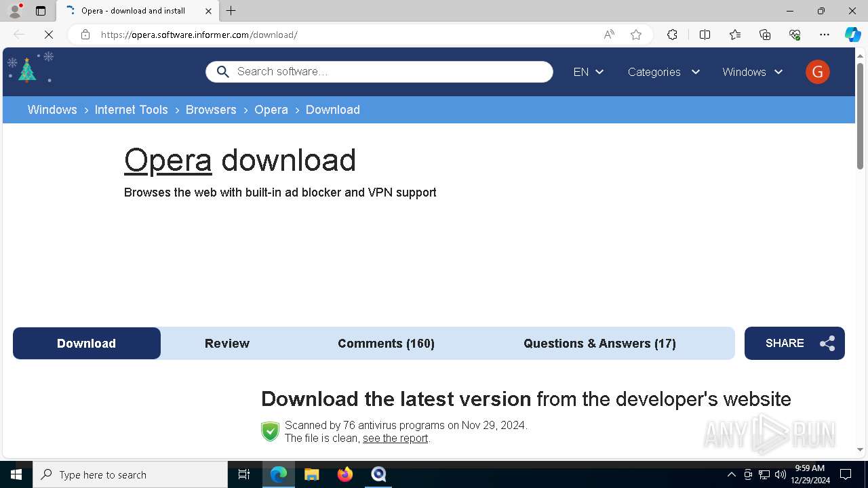Click the Download breadcrumb
The image size is (868, 488).
(x=333, y=110)
